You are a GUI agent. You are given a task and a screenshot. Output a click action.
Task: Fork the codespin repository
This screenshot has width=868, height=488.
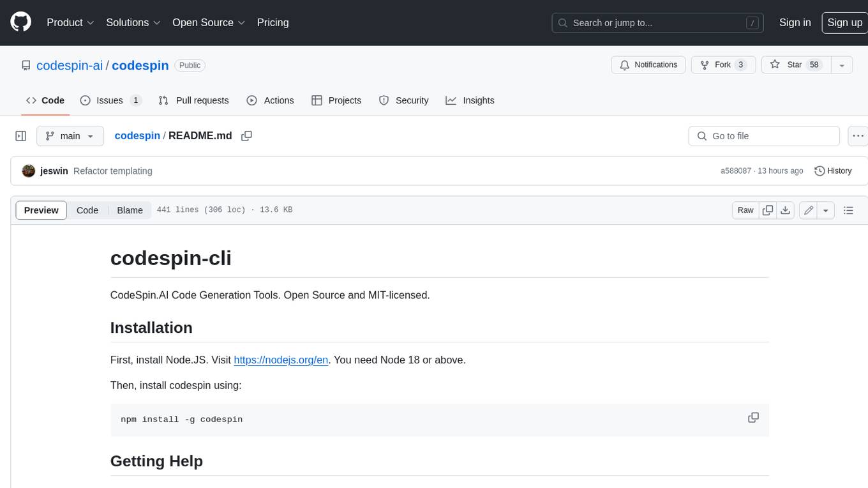pyautogui.click(x=723, y=65)
